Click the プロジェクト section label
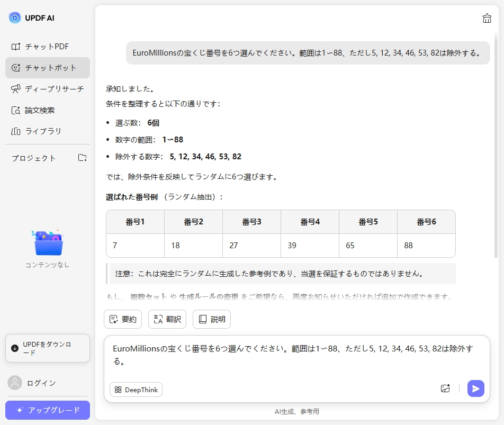The image size is (504, 425). (34, 158)
